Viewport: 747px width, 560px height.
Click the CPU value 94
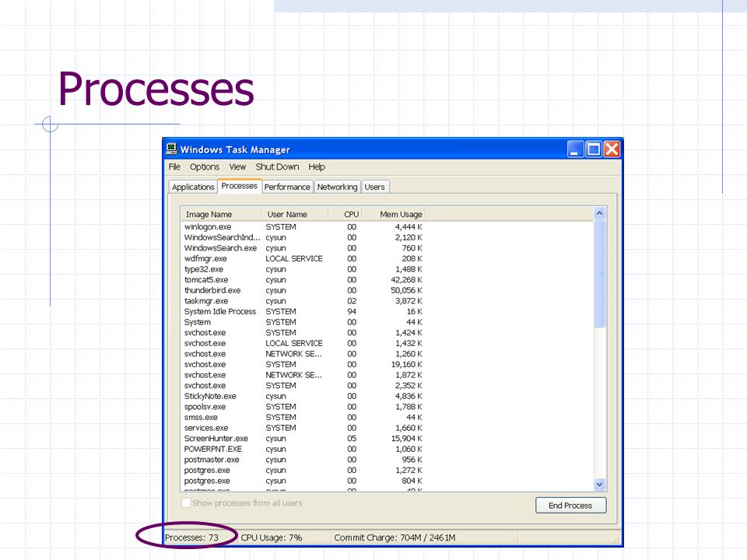[352, 311]
